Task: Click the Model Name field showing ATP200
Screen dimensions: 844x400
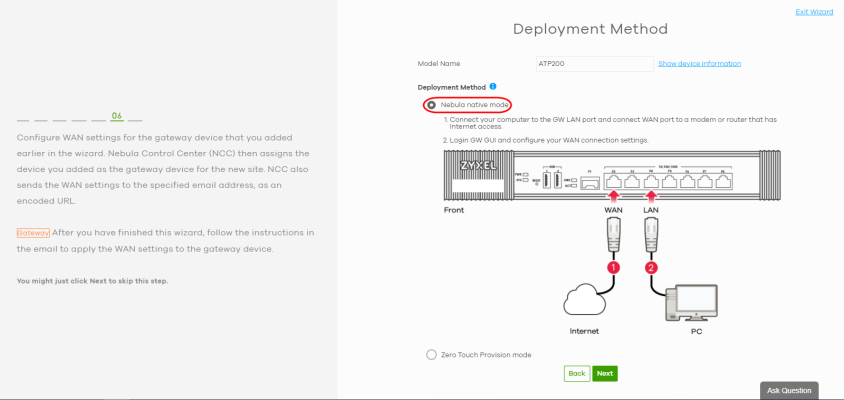Action: coord(594,63)
